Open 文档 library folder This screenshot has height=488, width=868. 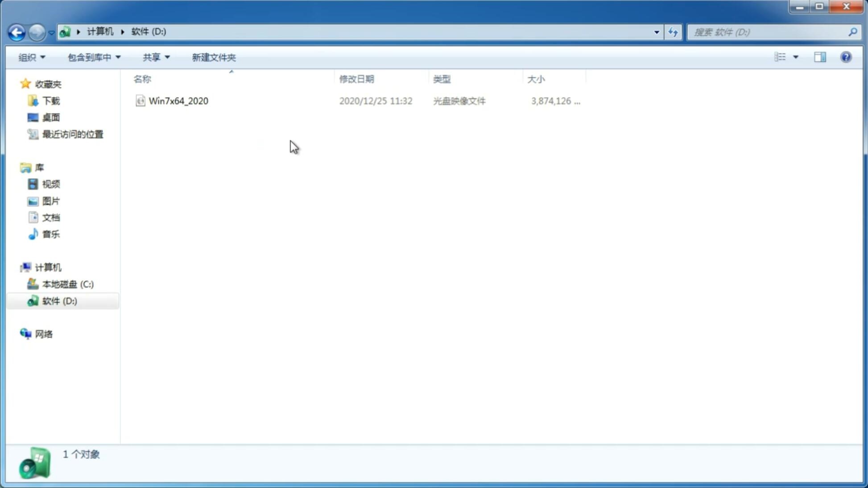51,217
